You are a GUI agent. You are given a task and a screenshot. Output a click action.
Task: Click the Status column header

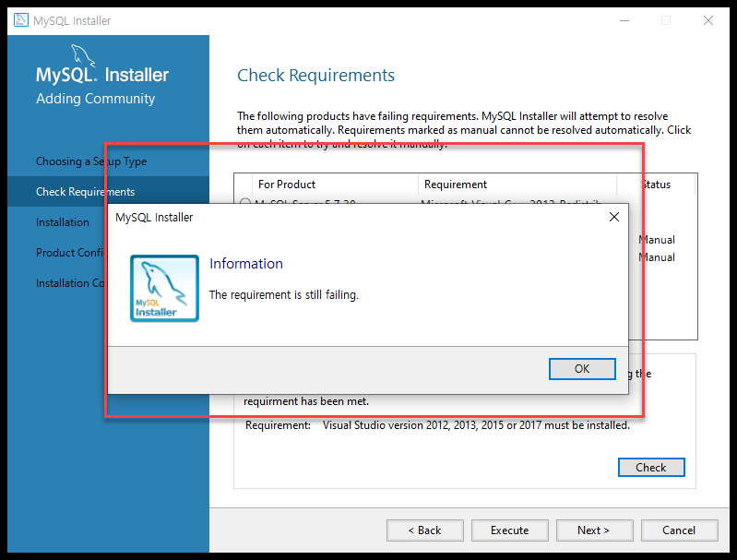(657, 185)
